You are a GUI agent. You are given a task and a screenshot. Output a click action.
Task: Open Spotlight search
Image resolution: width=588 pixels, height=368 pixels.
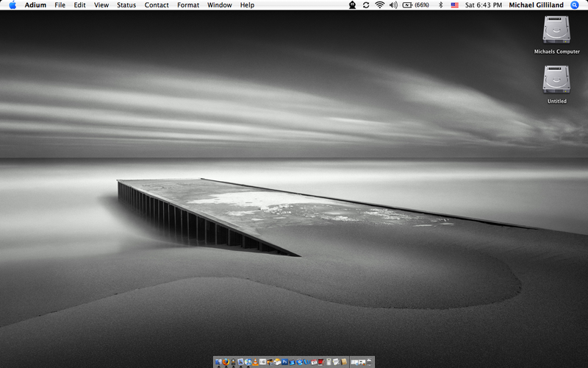(x=574, y=5)
